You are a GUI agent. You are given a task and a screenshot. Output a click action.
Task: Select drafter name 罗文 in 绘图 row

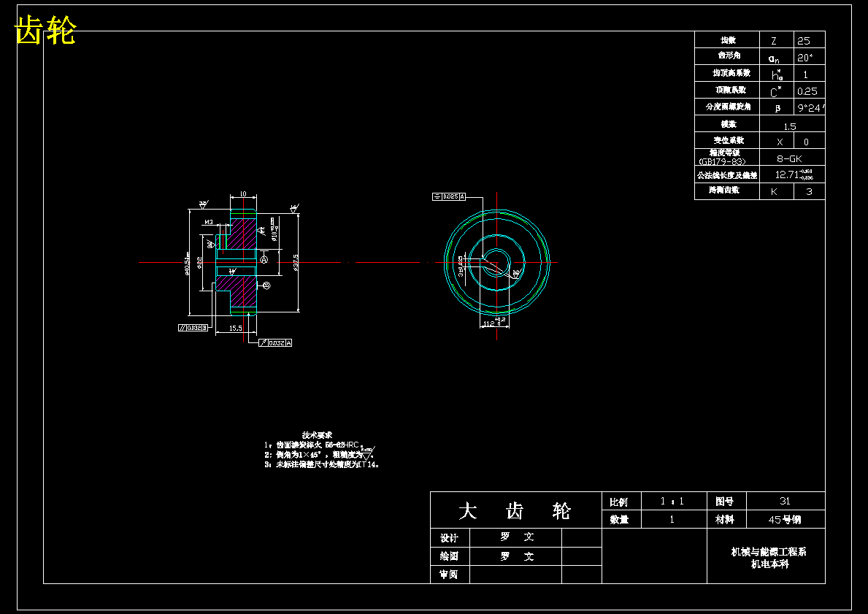517,556
